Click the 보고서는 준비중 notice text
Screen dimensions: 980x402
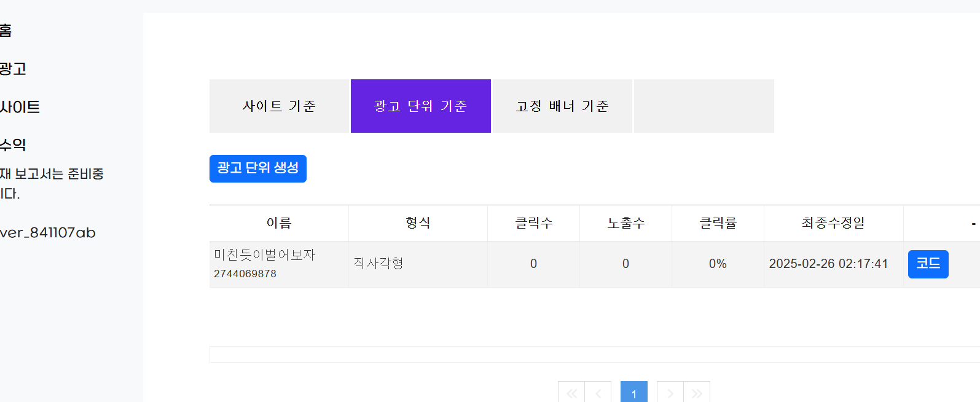[59, 174]
